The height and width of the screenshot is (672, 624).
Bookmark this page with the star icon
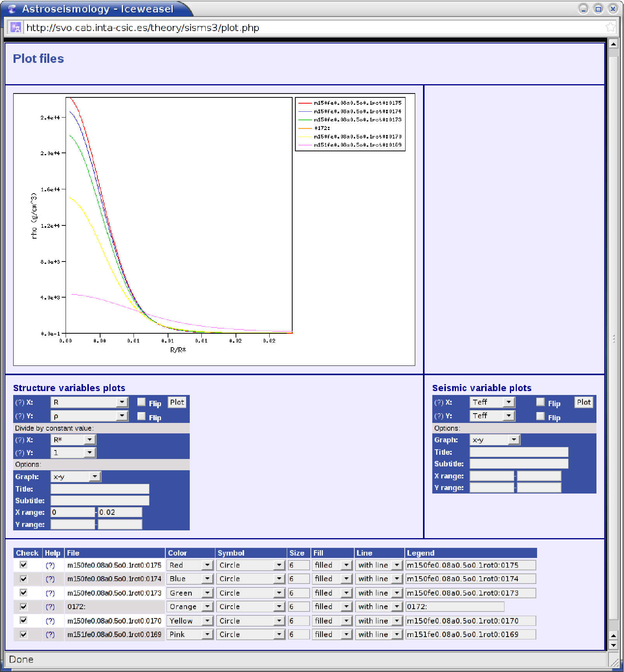[x=610, y=27]
